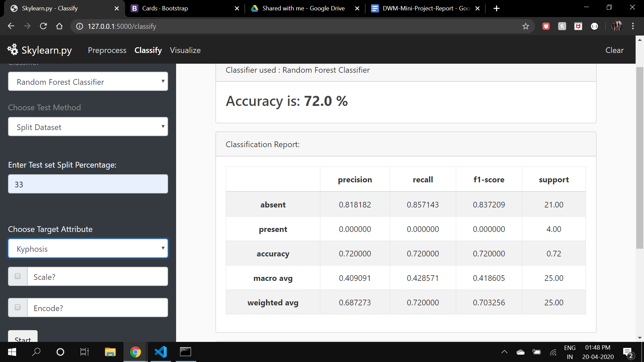The width and height of the screenshot is (644, 362).
Task: Open the grey puzzle-style extension icon
Action: pos(562,26)
